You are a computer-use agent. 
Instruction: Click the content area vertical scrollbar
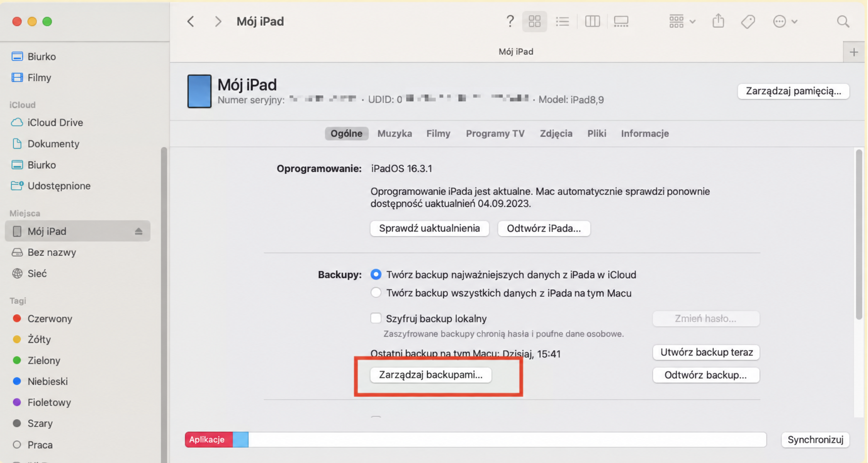click(859, 234)
